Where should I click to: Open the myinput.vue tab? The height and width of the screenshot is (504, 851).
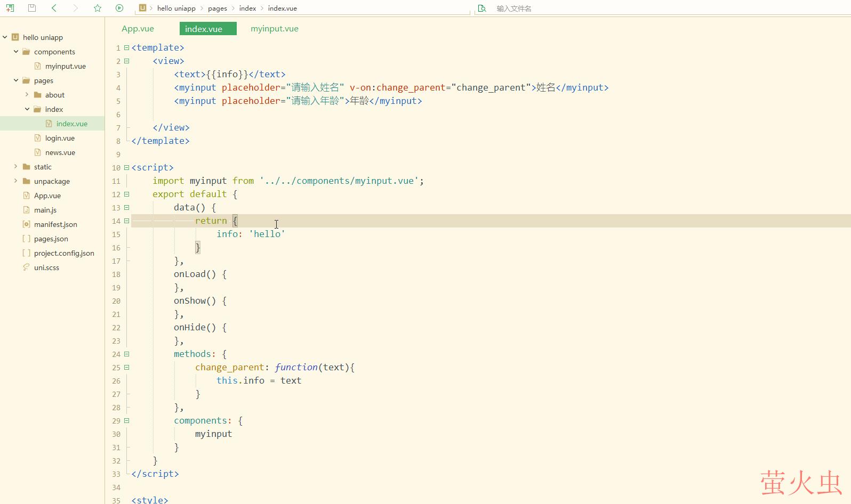pos(275,29)
